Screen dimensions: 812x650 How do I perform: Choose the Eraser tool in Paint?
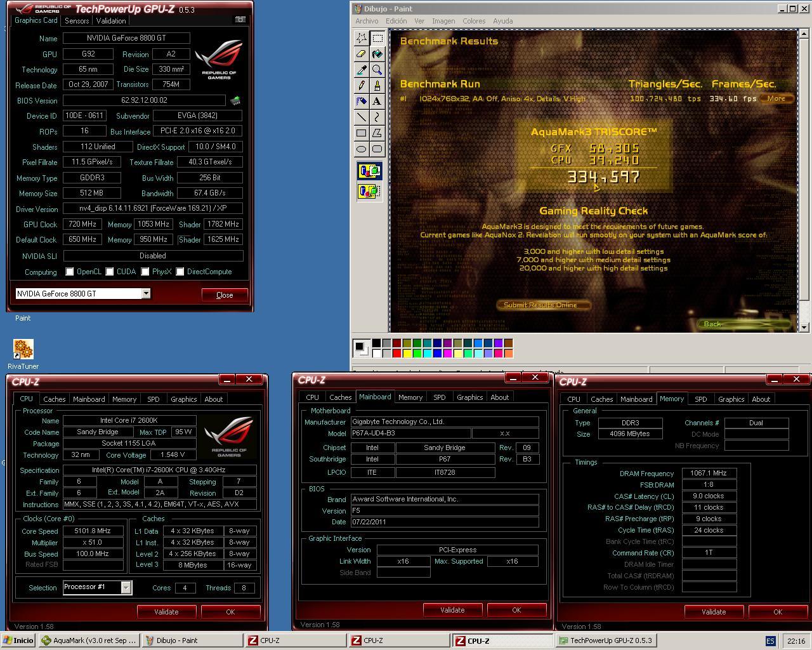361,54
